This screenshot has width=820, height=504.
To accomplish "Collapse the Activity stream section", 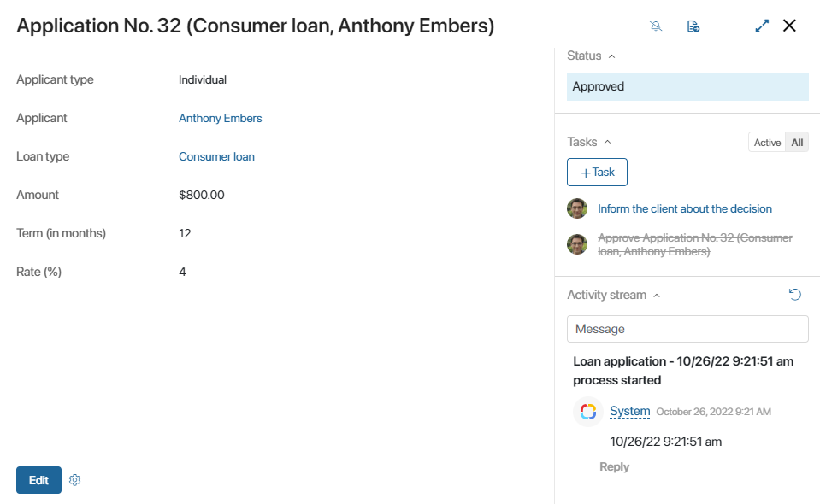I will point(657,296).
